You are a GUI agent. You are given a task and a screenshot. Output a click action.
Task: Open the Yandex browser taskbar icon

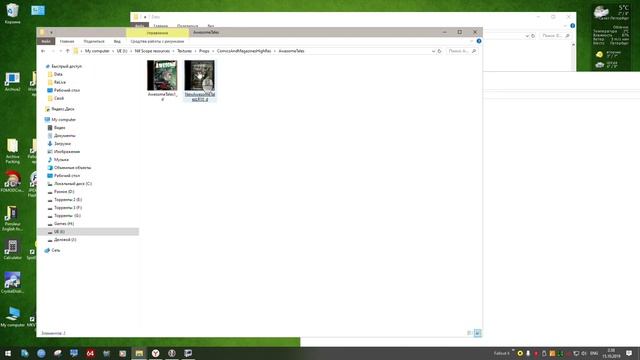pyautogui.click(x=156, y=353)
